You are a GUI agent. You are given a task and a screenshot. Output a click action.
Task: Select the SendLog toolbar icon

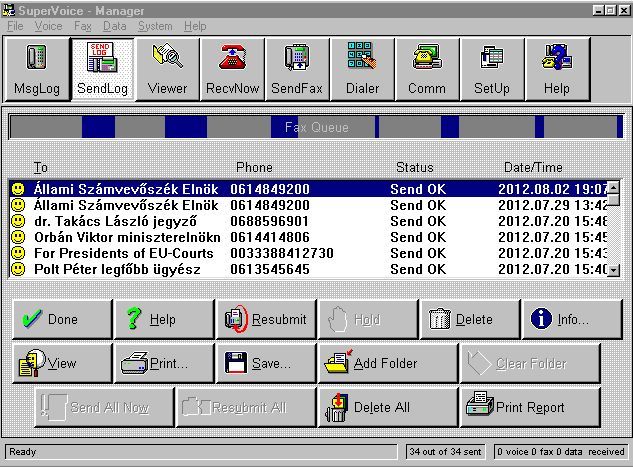tap(103, 69)
